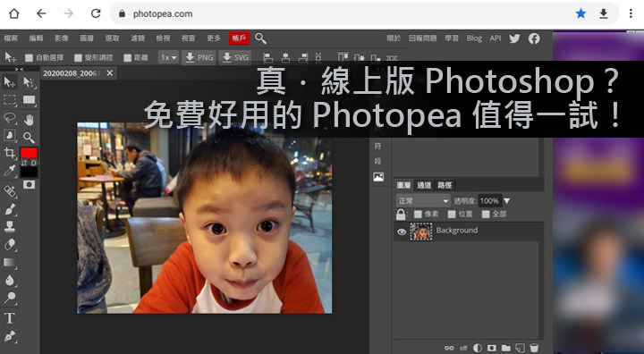Image resolution: width=644 pixels, height=354 pixels.
Task: Select the Brush tool
Action: click(10, 209)
